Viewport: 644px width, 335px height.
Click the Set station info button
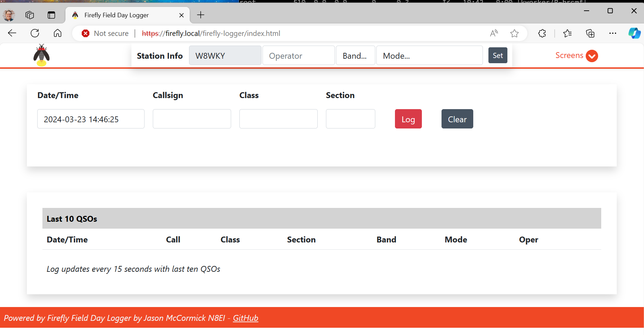(497, 56)
